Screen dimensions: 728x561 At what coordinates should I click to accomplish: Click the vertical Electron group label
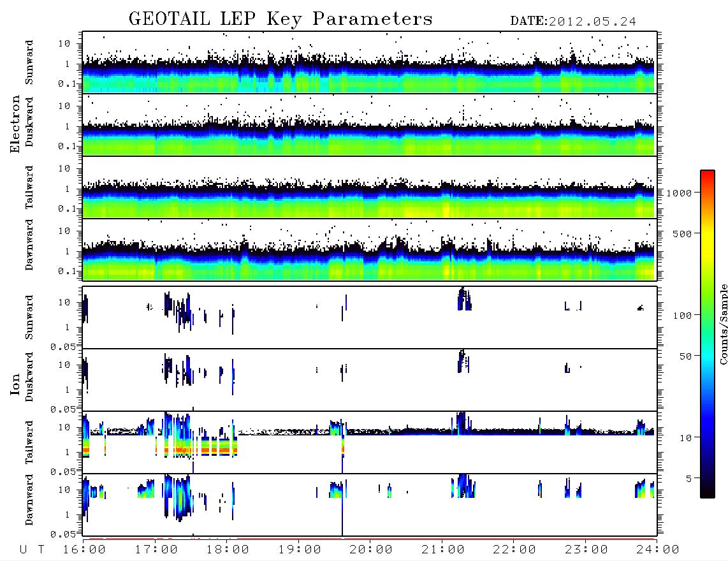click(x=15, y=124)
